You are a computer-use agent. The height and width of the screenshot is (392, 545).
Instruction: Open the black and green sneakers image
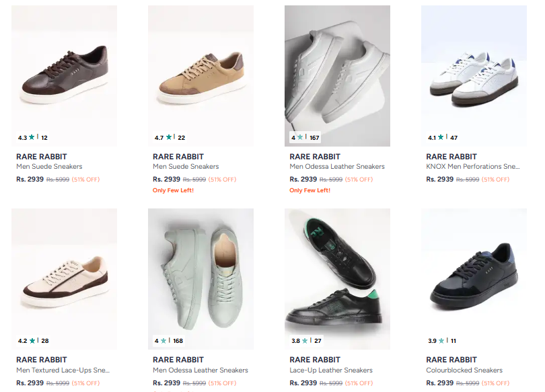[337, 276]
